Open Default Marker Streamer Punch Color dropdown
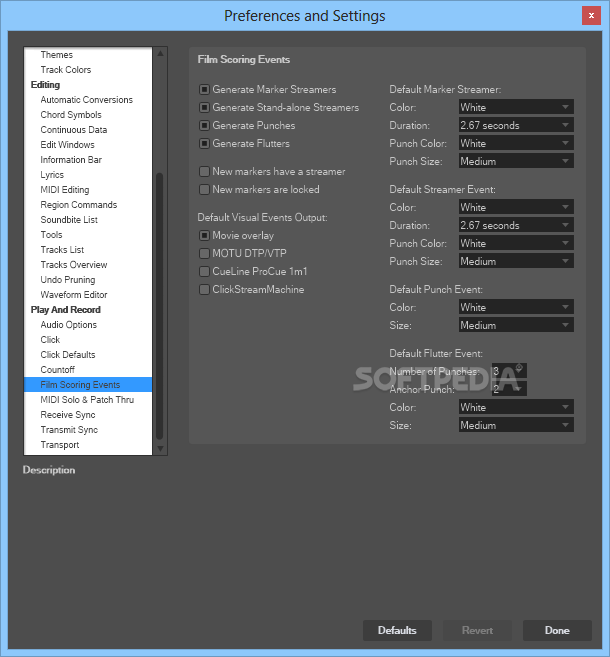Viewport: 610px width, 657px height. click(516, 143)
